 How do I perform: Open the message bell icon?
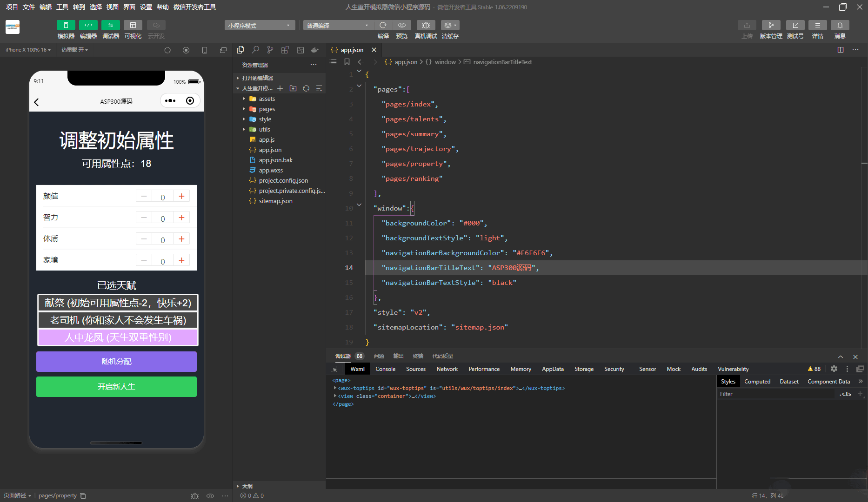tap(840, 25)
